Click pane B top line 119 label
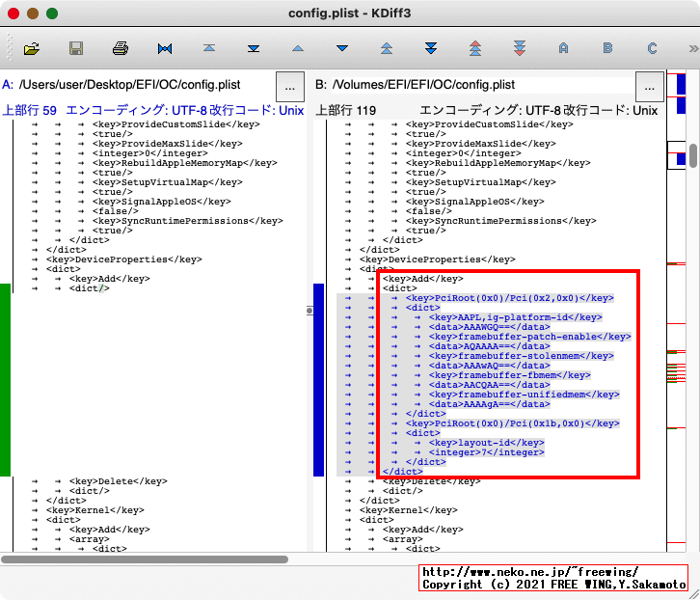 [345, 110]
